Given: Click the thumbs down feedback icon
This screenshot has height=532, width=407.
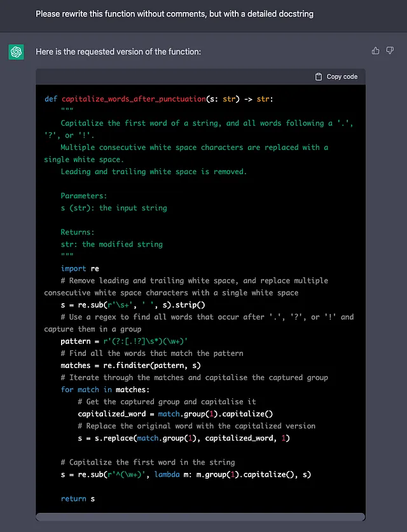Looking at the screenshot, I should (x=390, y=51).
